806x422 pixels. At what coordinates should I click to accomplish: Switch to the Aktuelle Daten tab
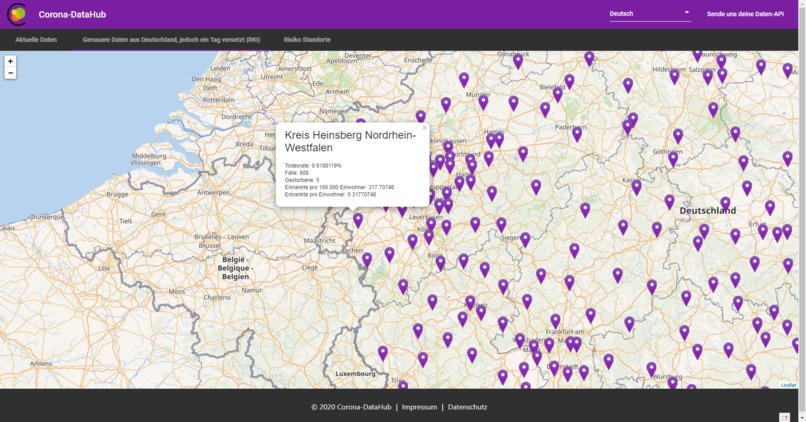tap(36, 40)
